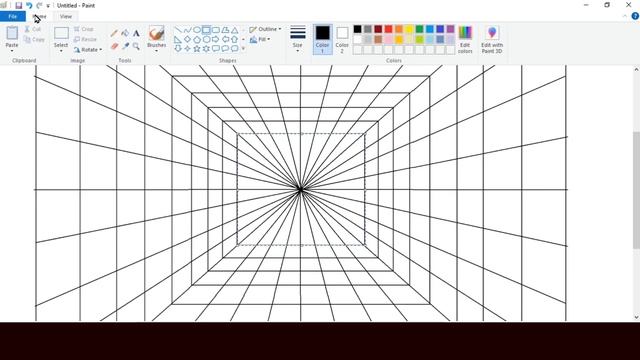Expand the Shapes gallery
640x360 pixels.
243,49
